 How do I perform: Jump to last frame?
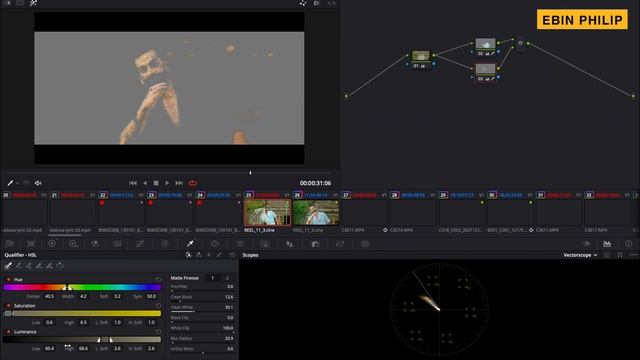click(179, 183)
